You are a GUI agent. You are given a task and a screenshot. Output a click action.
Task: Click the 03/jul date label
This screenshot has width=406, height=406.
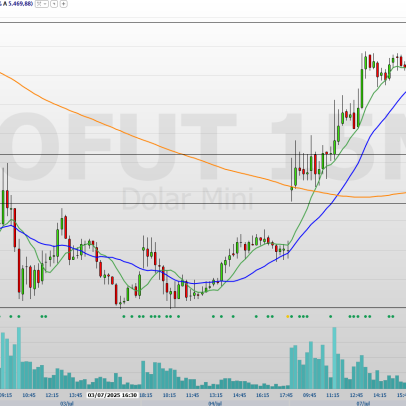pos(67,403)
